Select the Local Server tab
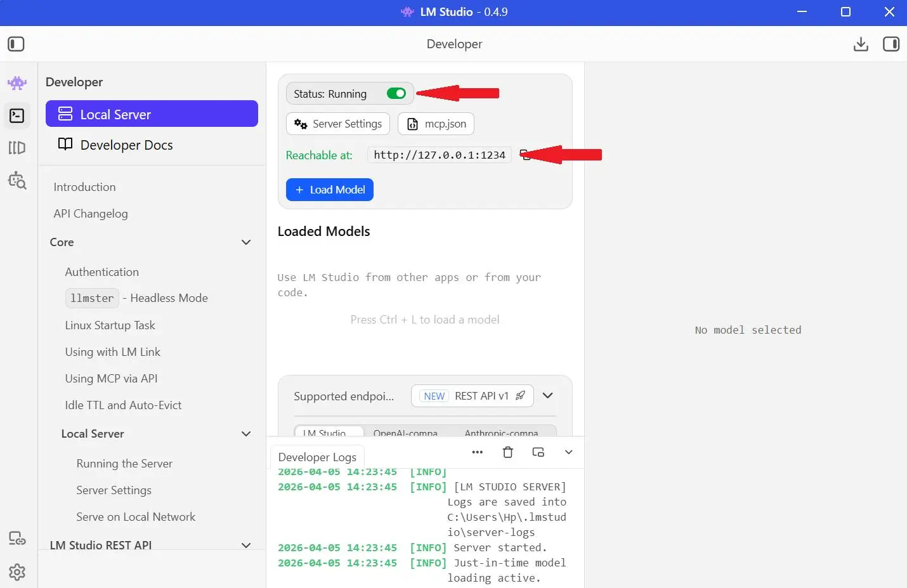 tap(152, 114)
